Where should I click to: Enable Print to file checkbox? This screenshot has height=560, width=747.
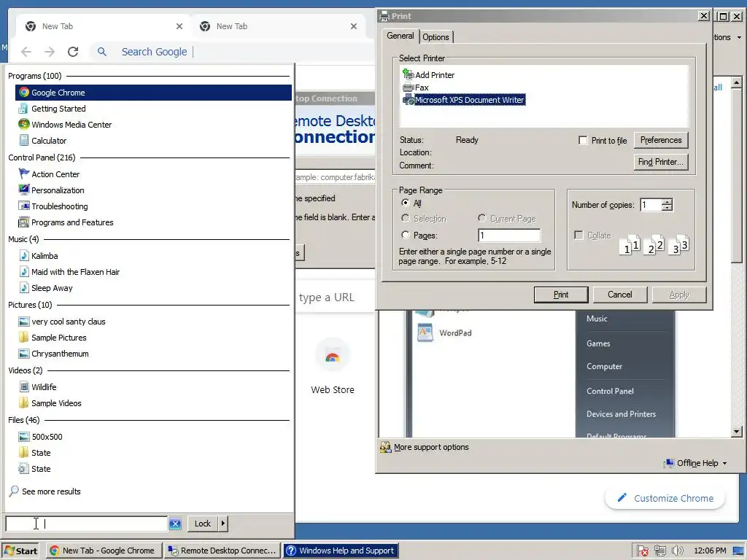(583, 141)
